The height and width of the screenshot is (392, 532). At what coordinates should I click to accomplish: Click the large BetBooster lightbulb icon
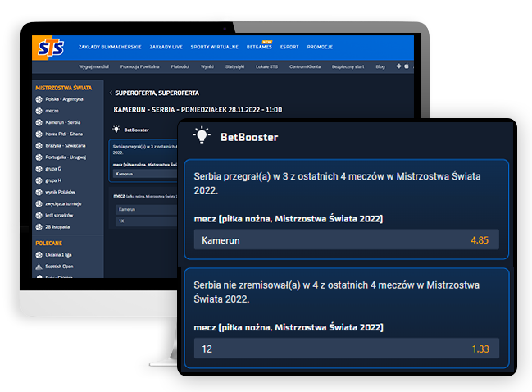pyautogui.click(x=202, y=135)
